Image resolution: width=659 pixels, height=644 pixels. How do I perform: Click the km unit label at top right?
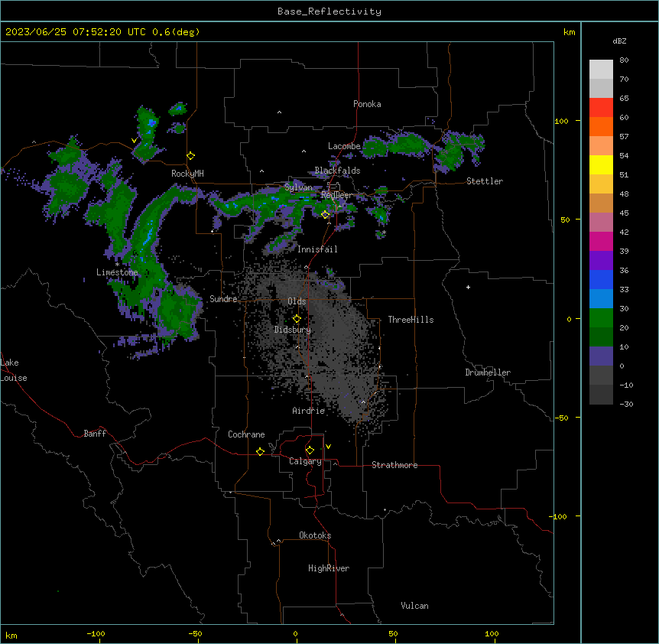coord(569,32)
